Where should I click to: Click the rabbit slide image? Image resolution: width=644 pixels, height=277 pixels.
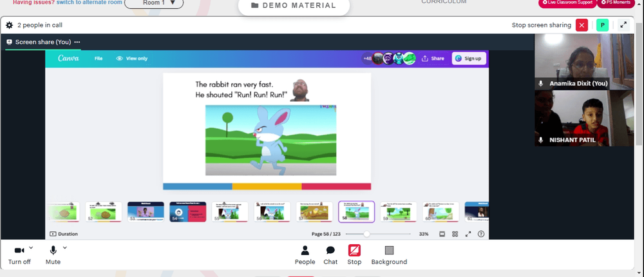270,140
